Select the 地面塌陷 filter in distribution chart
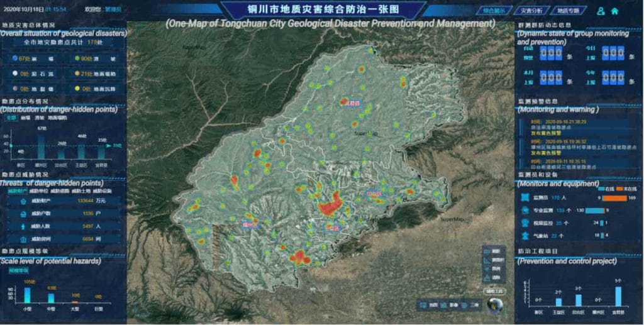This screenshot has height=325, width=644. tap(57, 118)
